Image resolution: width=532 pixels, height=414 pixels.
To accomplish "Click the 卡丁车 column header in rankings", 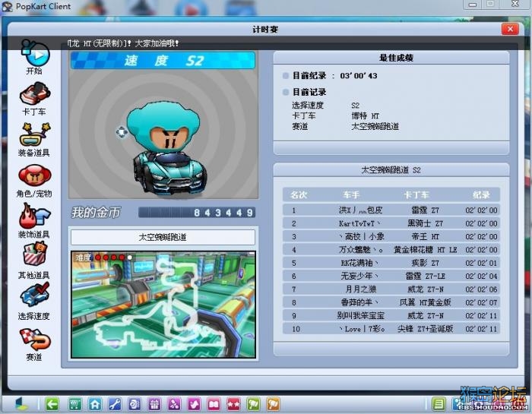I will (x=416, y=195).
